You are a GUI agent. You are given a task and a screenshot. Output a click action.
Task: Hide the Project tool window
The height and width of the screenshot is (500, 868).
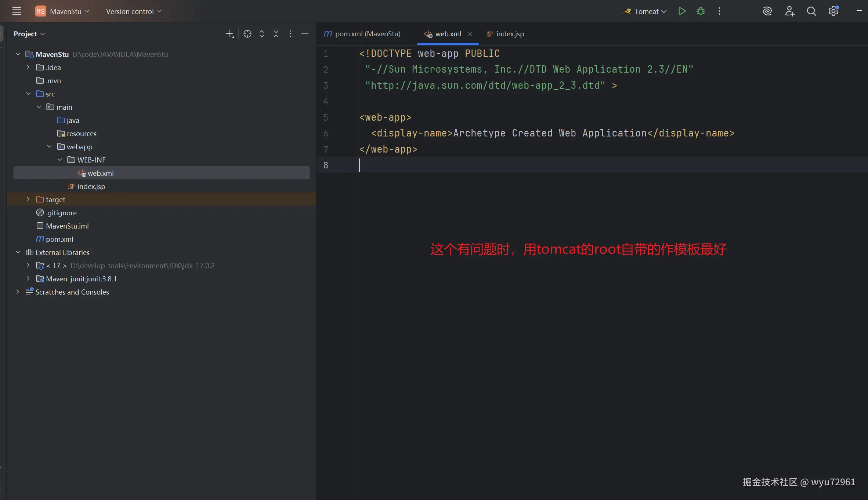[x=305, y=34]
